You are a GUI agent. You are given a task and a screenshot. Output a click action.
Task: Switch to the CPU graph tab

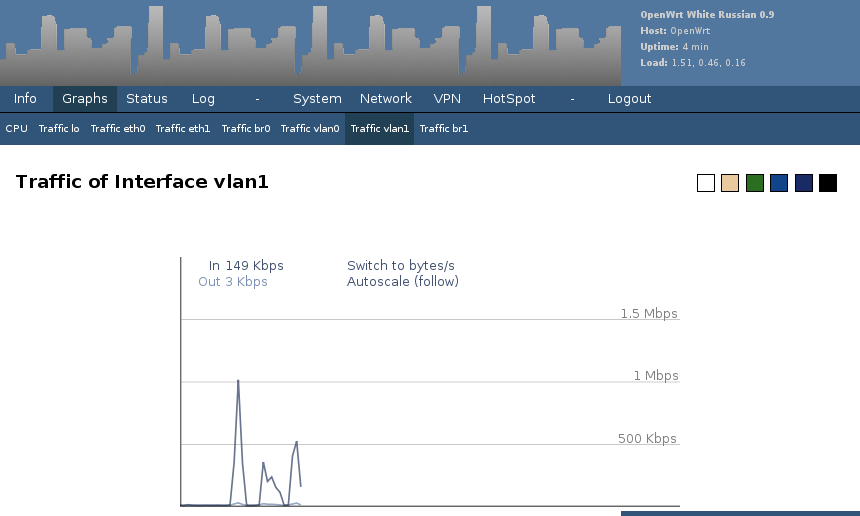click(16, 129)
